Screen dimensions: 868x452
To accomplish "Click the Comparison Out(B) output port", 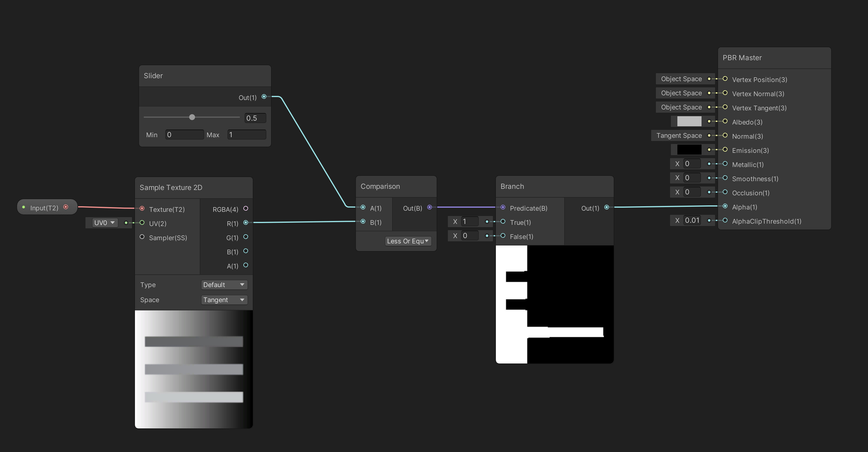I will [x=430, y=207].
